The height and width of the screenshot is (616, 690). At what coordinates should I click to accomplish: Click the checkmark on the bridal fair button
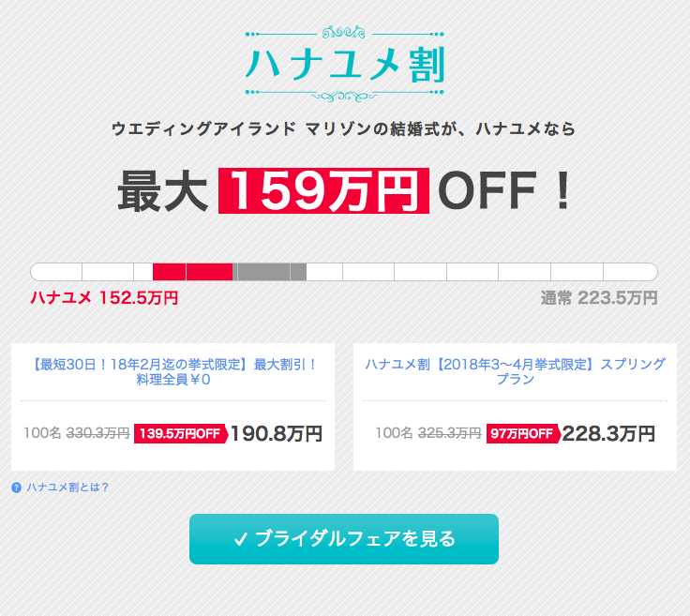pos(240,539)
